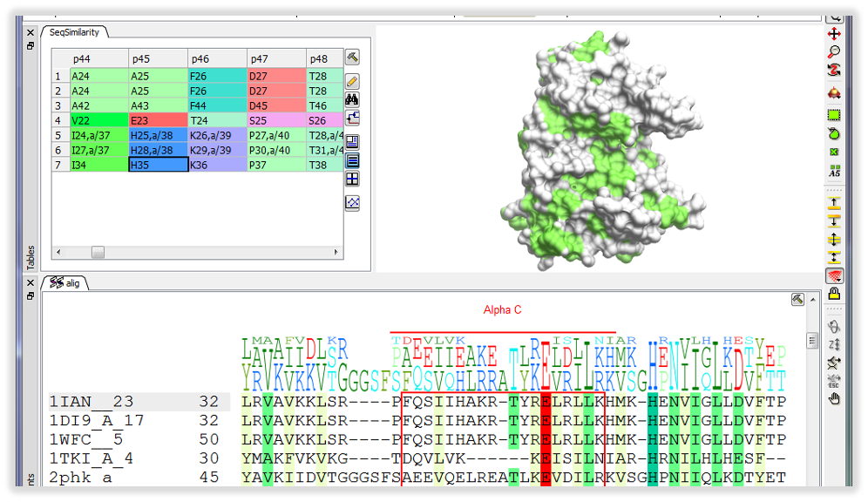This screenshot has width=868, height=502.
Task: Click the table action tree icon with the blue and red lines
Action: 352,118
